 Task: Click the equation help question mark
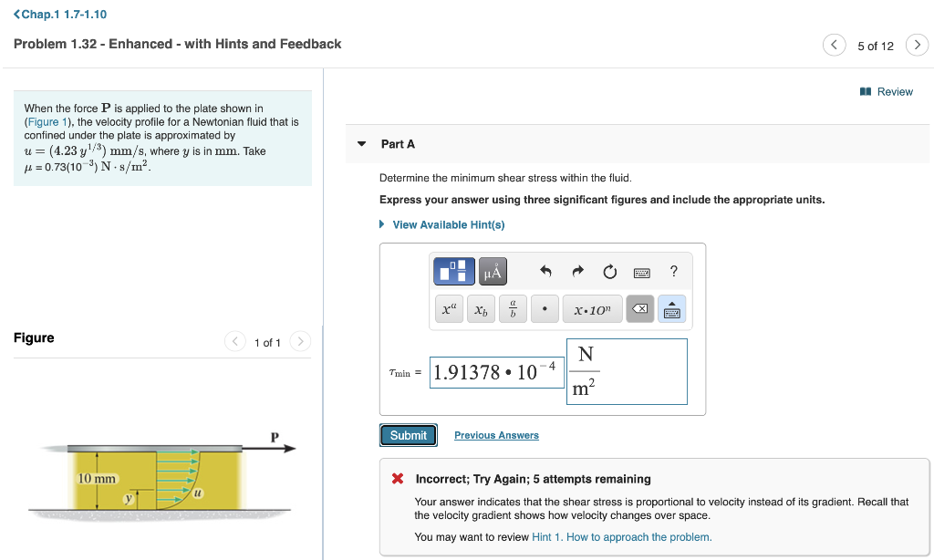pos(673,271)
